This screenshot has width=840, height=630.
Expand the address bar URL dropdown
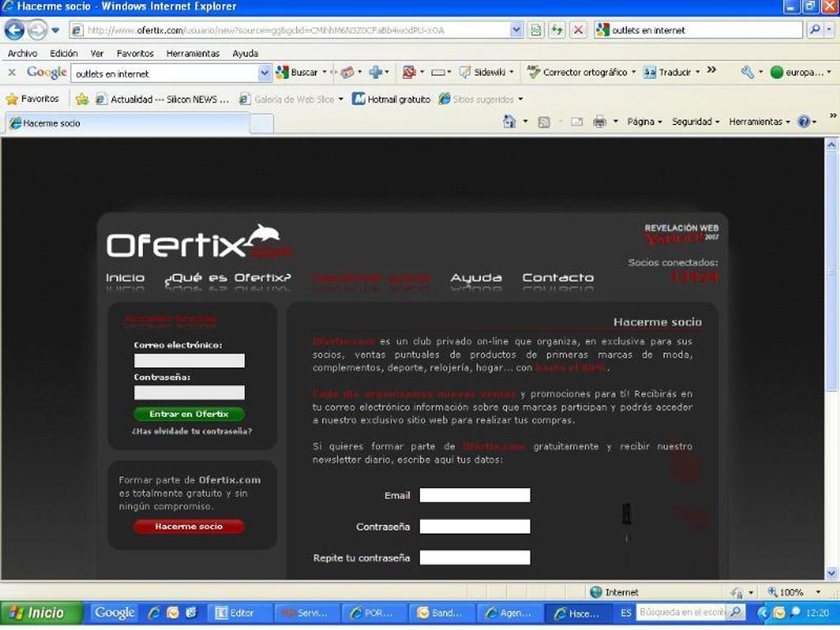517,30
